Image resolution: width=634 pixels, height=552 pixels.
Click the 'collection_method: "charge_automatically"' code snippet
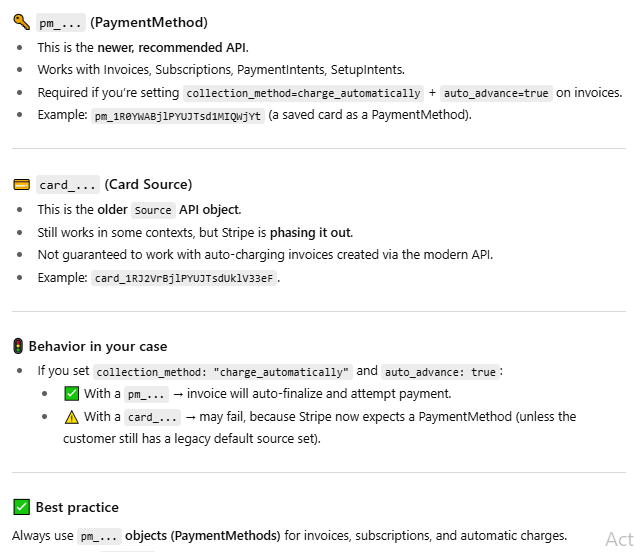pos(222,371)
